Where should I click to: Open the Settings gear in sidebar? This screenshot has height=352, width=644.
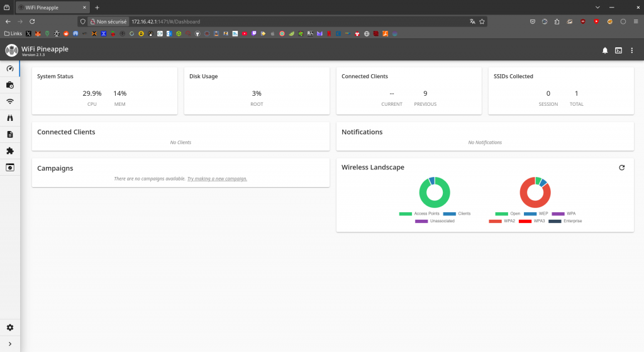click(10, 327)
